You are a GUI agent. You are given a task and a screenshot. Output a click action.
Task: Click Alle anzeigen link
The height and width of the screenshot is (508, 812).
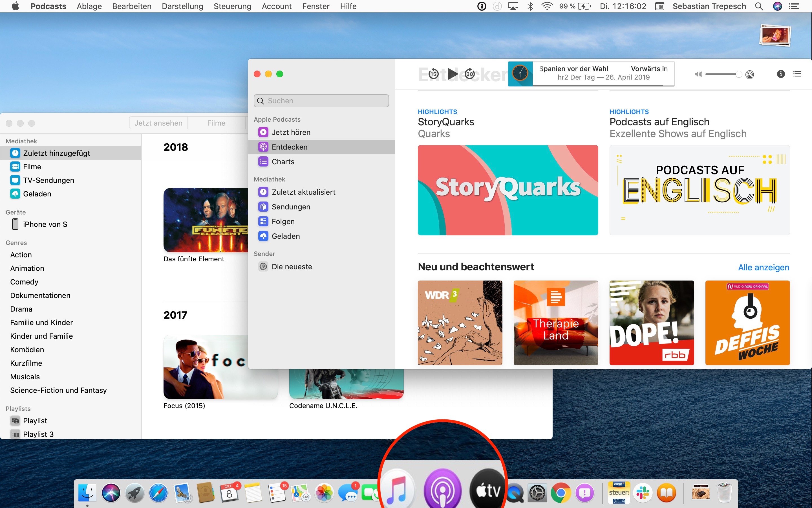coord(764,268)
